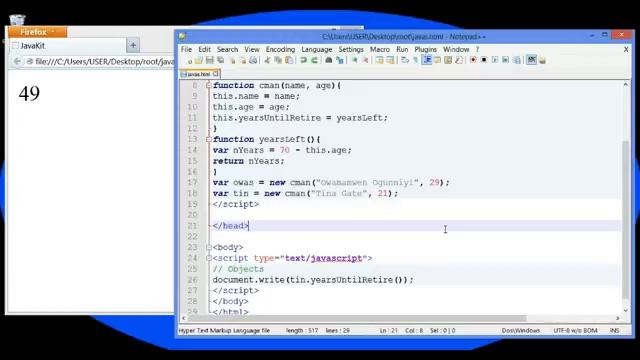Viewport: 640px width, 360px height.
Task: Click the Save All toolbar icon
Action: pos(220,60)
